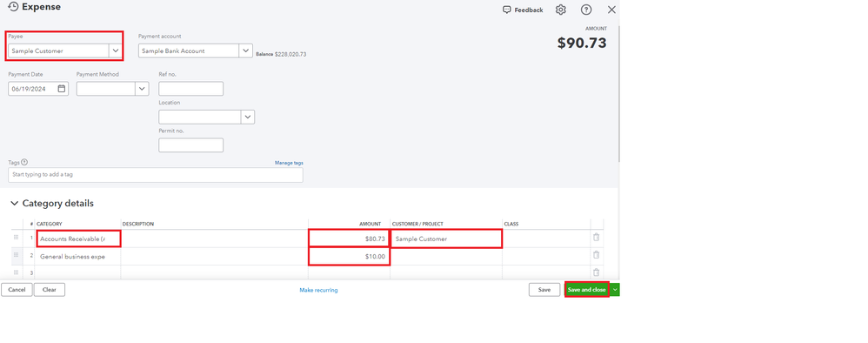Click the AMOUNT column header
Viewport: 868px width, 343px height.
(x=371, y=224)
